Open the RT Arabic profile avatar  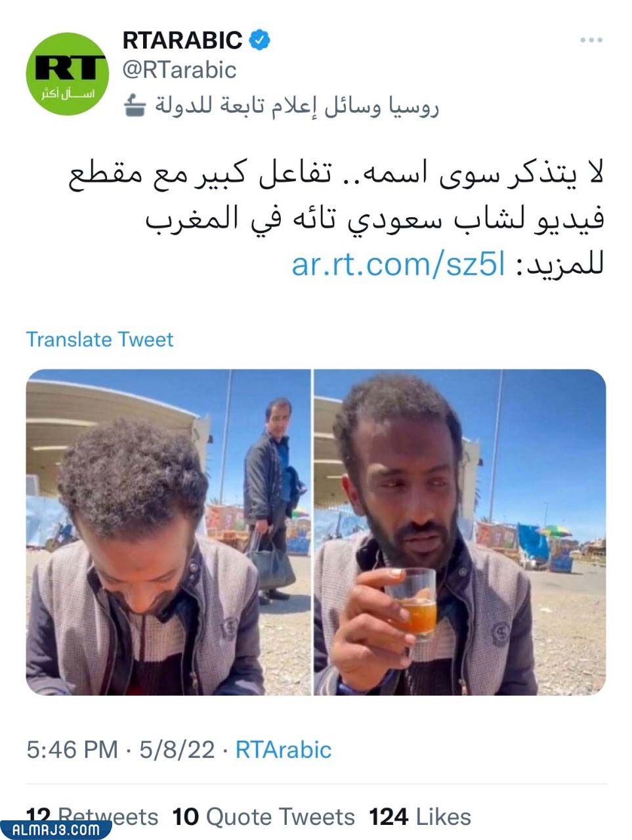68,73
